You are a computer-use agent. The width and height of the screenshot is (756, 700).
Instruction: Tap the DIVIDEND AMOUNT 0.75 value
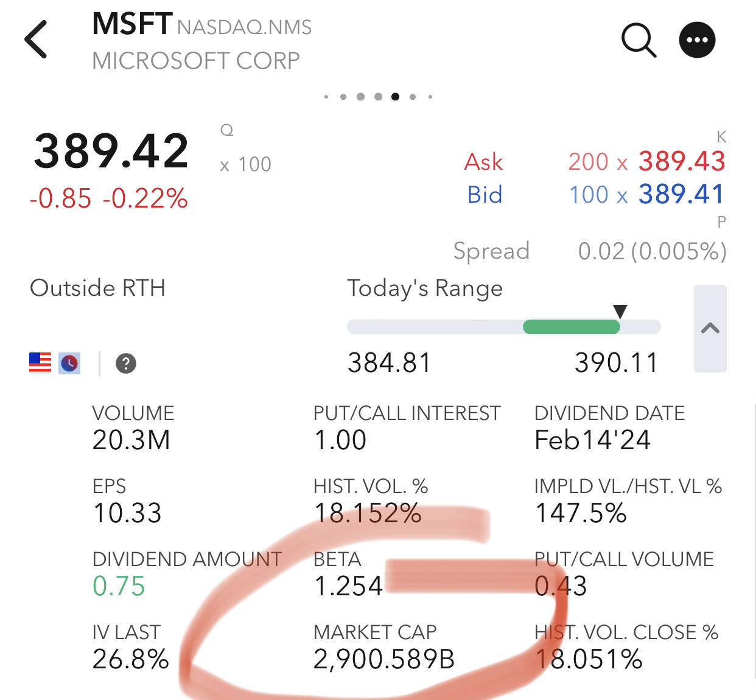pos(119,586)
